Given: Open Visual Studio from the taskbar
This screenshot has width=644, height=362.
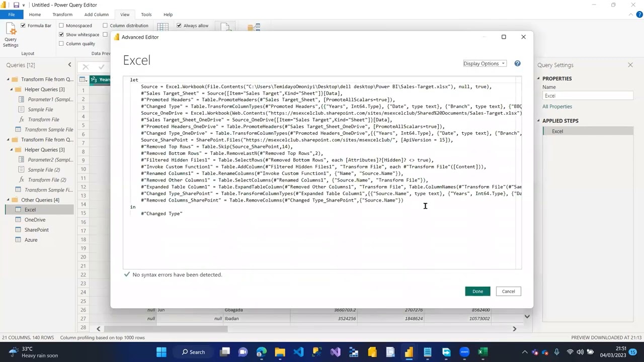Looking at the screenshot, I should click(x=336, y=352).
